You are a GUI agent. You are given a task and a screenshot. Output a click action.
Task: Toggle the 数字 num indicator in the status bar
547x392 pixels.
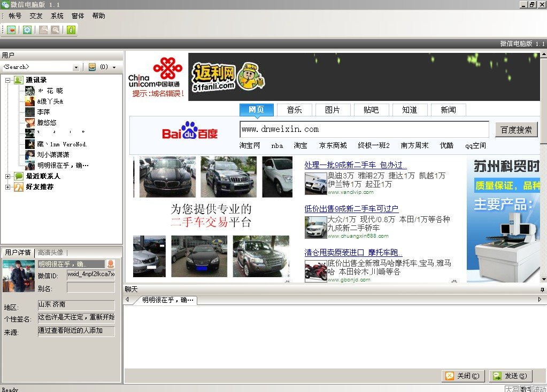pos(526,389)
